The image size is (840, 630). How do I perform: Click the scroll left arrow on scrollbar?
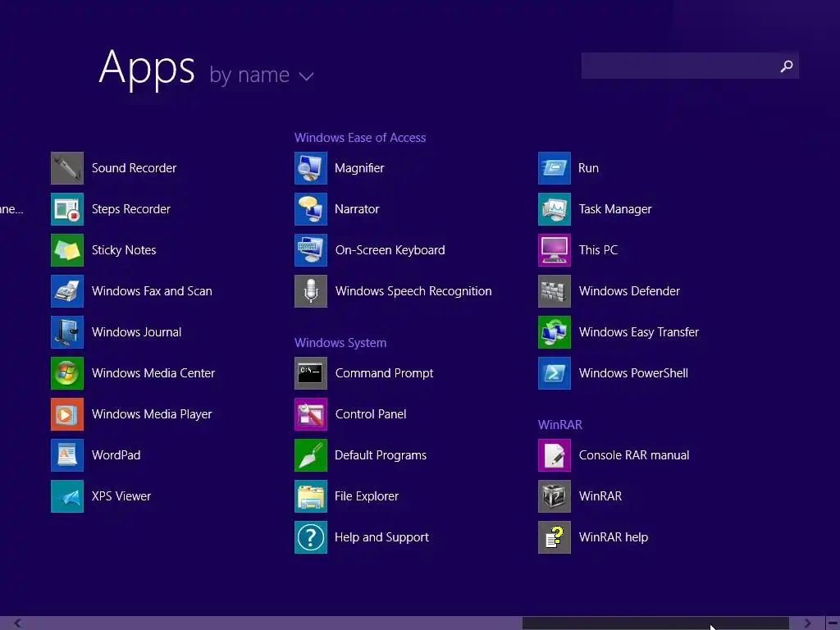(x=18, y=623)
